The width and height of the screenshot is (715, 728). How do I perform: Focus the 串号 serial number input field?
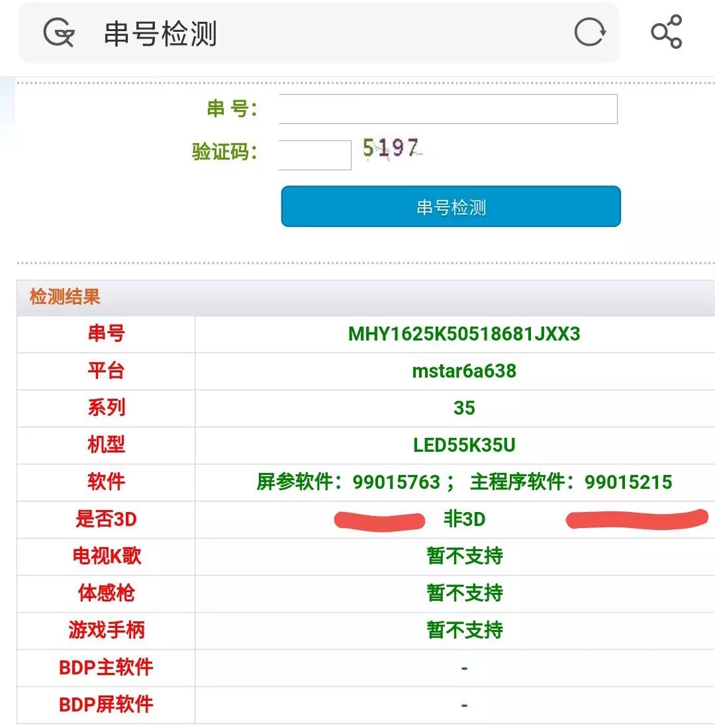click(x=448, y=109)
